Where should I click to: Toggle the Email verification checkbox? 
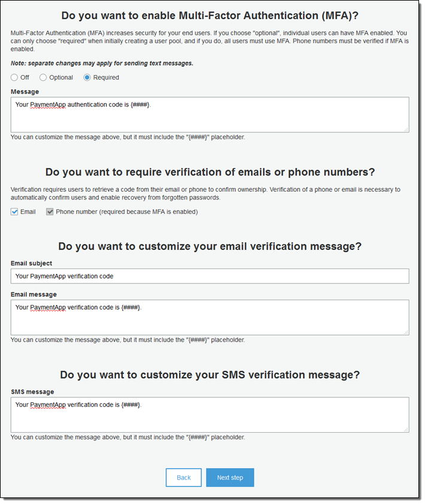click(x=14, y=212)
